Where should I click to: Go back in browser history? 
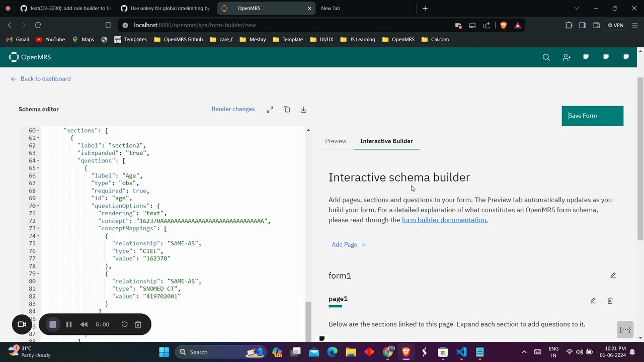pos(10,25)
